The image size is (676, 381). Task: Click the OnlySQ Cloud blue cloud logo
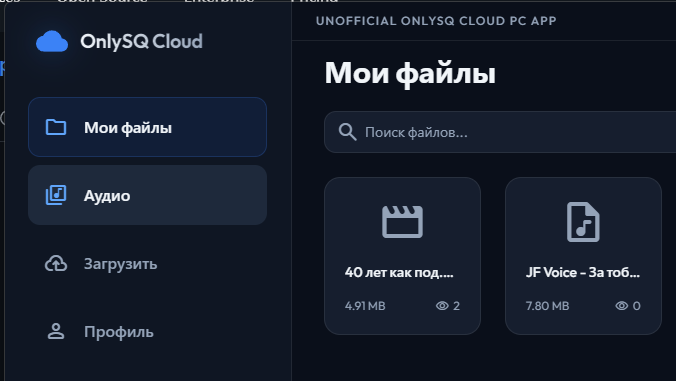pos(52,41)
